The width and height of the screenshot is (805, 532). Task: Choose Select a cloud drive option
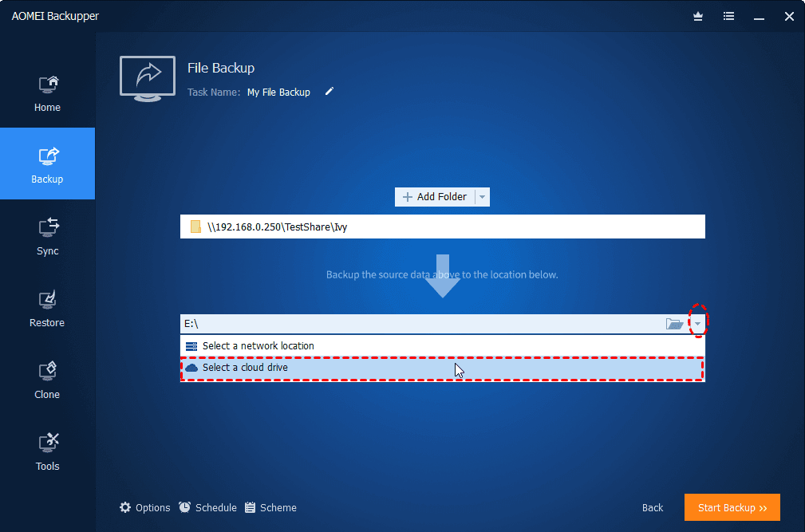click(443, 368)
